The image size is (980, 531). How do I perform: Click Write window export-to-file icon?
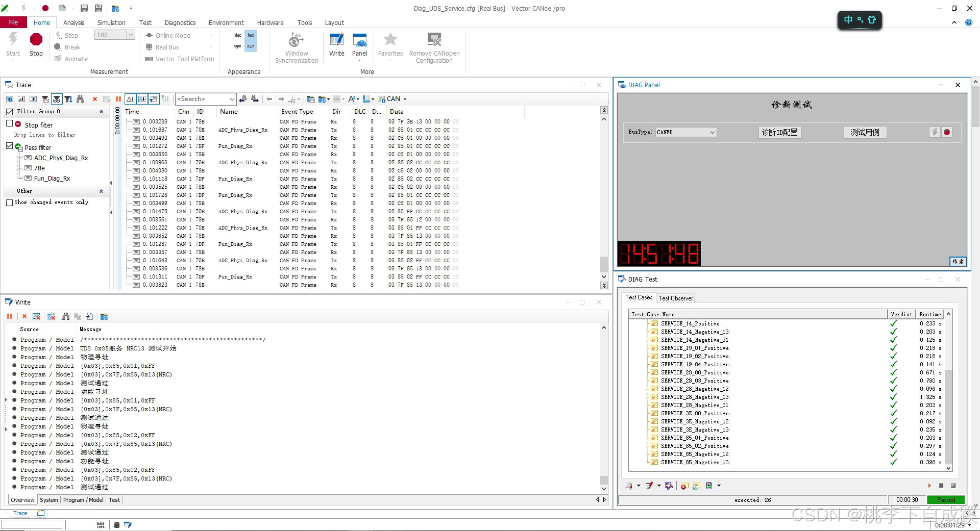(89, 317)
